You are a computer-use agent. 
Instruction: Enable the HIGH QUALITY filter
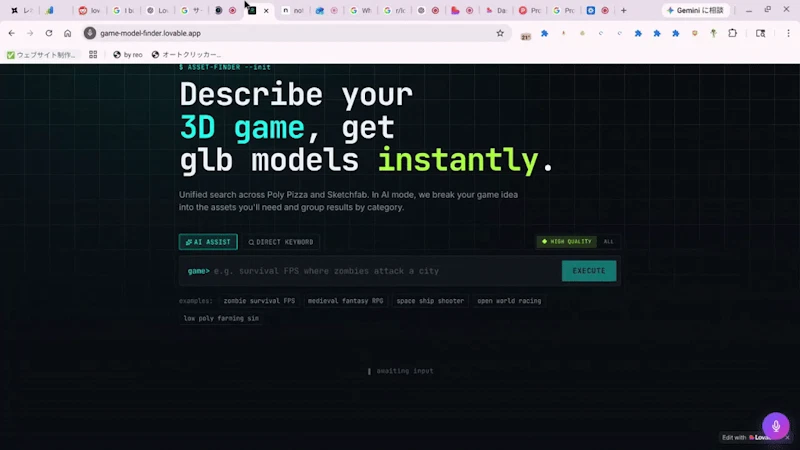[x=566, y=241]
